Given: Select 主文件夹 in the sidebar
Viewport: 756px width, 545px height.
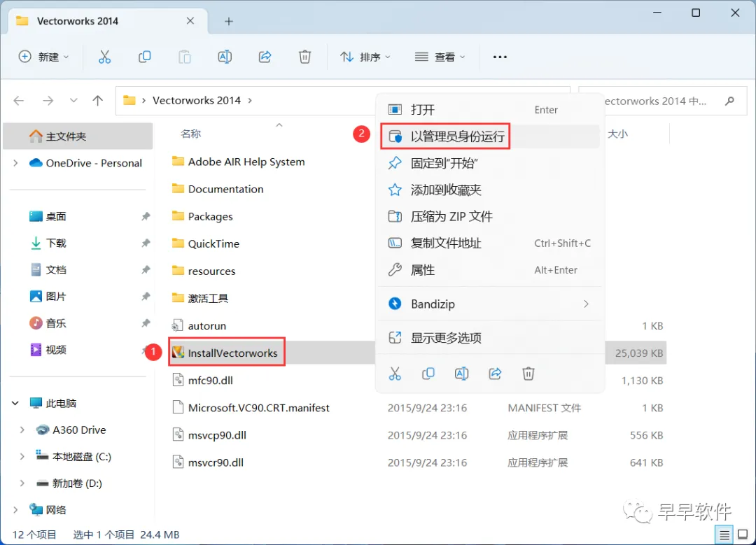Looking at the screenshot, I should [78, 136].
